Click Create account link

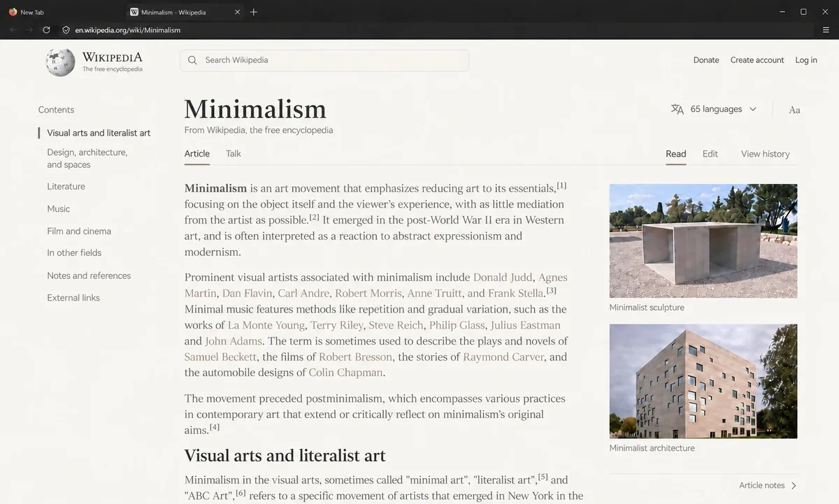pyautogui.click(x=757, y=60)
